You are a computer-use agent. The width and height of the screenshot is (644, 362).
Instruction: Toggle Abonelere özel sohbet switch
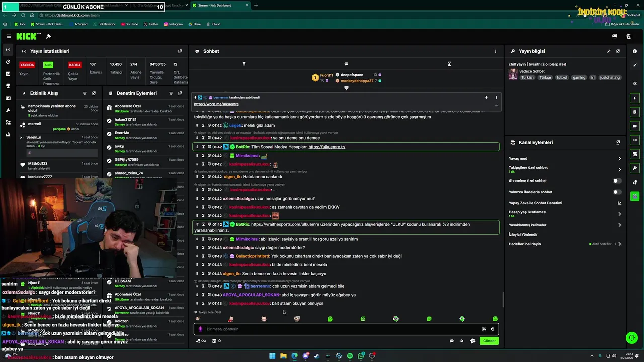click(617, 180)
